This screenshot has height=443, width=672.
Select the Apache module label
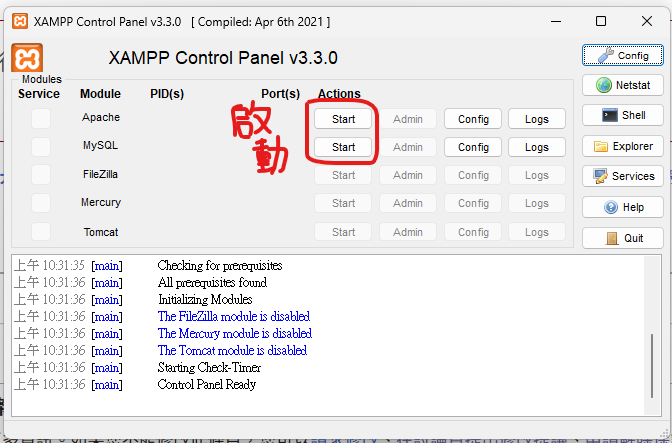[x=101, y=117]
